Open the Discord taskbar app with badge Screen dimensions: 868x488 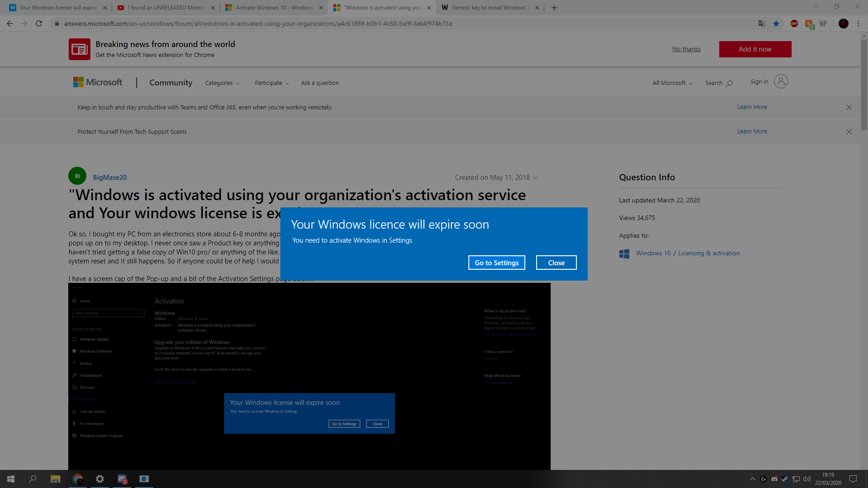[122, 479]
